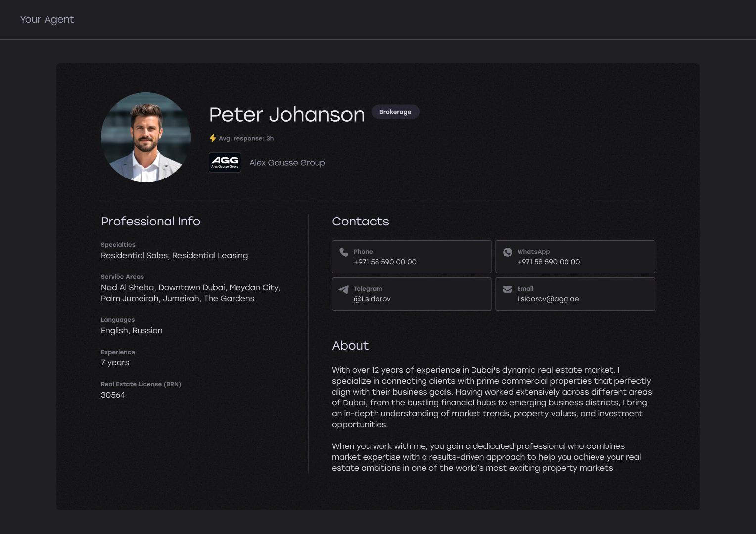Viewport: 756px width, 534px height.
Task: Click the Specialties label
Action: 118,245
